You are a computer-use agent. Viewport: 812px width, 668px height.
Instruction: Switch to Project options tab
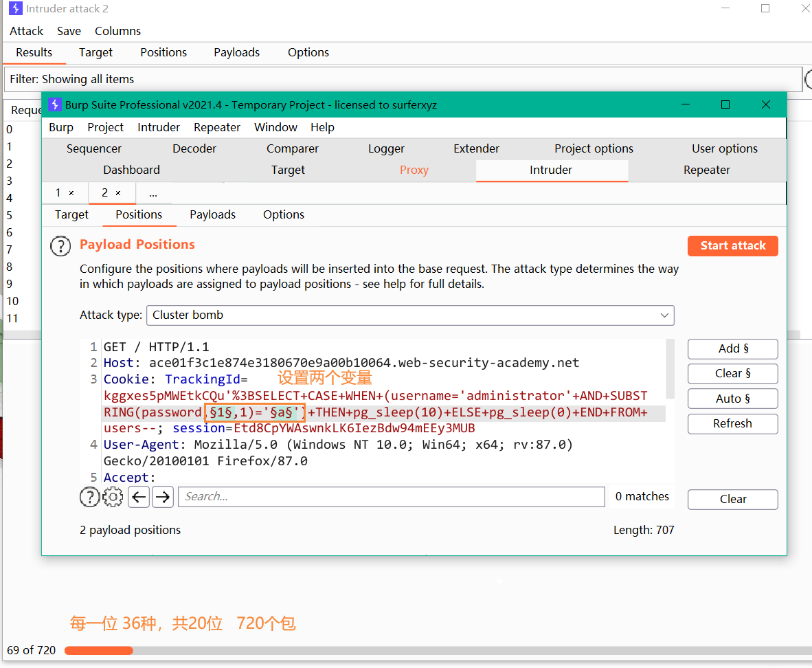tap(594, 148)
